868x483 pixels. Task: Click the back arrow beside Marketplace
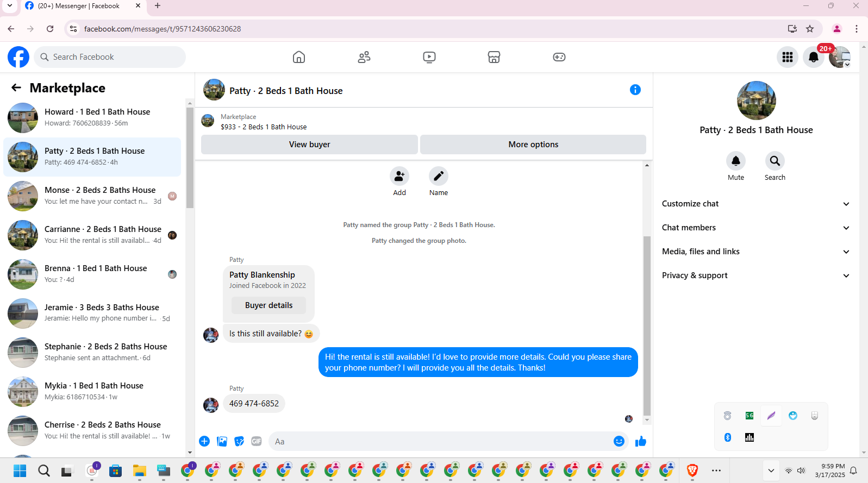pyautogui.click(x=16, y=88)
